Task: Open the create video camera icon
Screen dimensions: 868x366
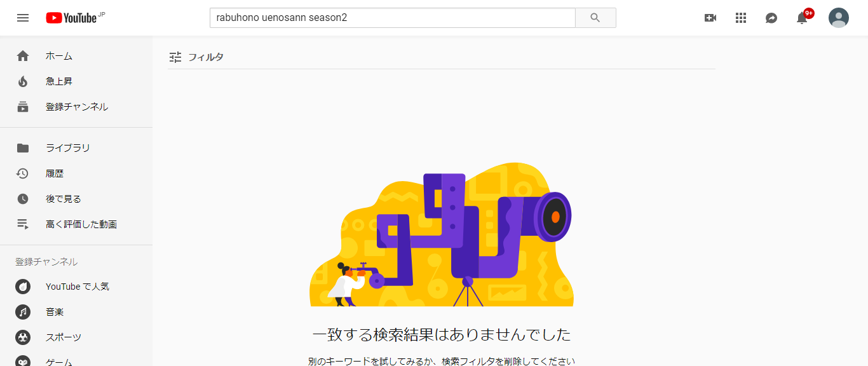Action: pos(710,18)
